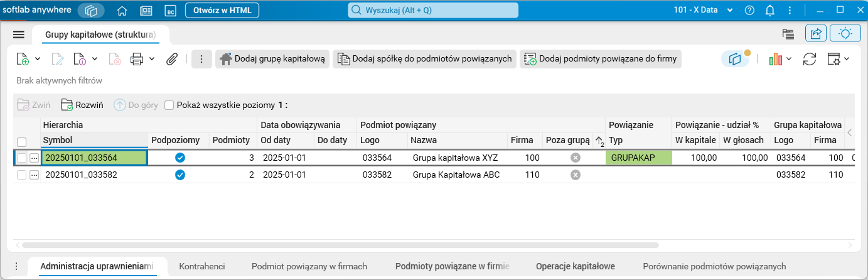Toggle the select-all checkbox in the table header

coord(22,142)
